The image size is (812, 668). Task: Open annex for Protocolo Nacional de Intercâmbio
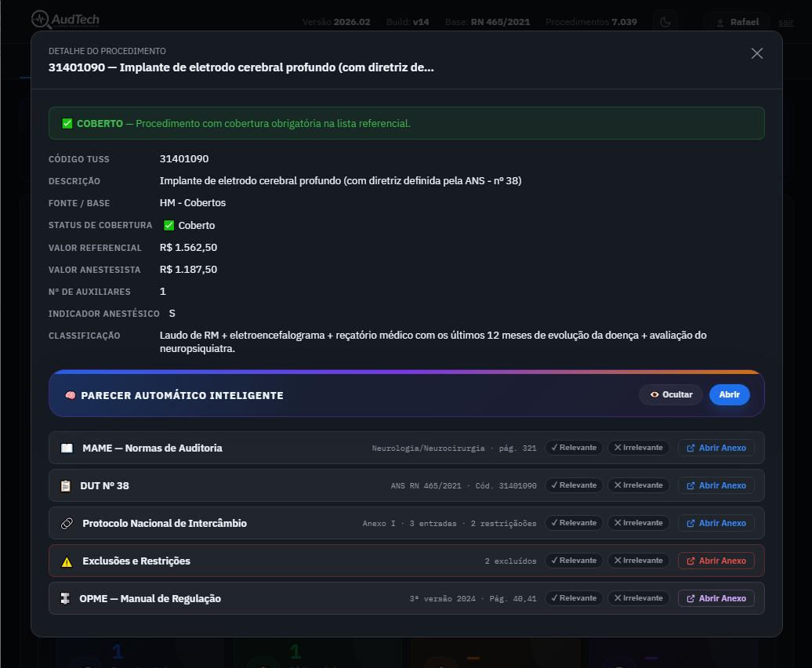[716, 523]
